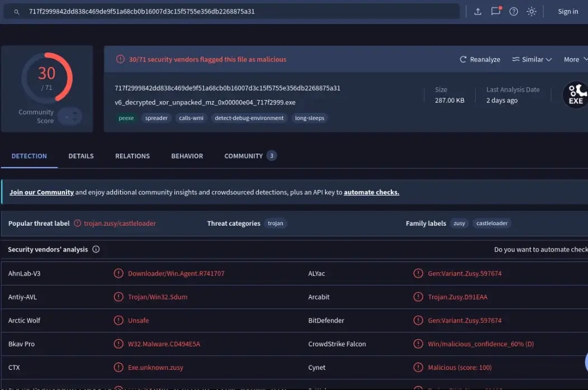The width and height of the screenshot is (588, 390).
Task: Click the file name v6_decrypted_xor_unpacked exe text
Action: click(x=205, y=102)
